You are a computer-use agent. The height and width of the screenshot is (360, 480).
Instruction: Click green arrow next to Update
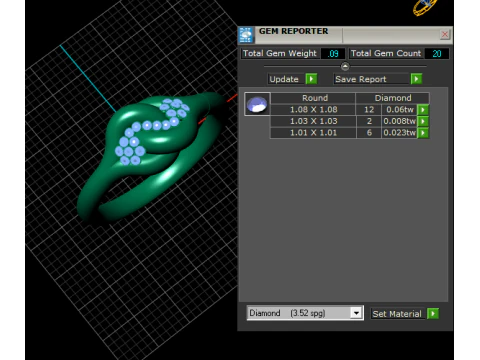click(311, 79)
